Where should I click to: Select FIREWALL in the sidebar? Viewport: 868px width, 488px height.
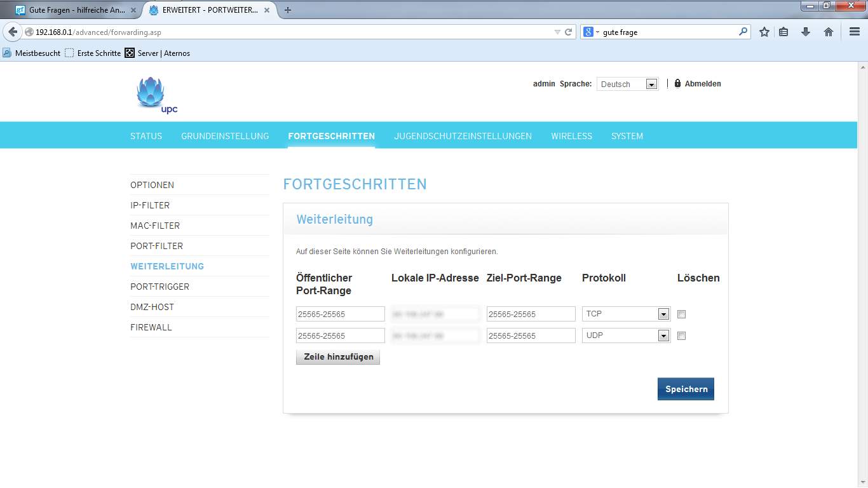pos(151,327)
